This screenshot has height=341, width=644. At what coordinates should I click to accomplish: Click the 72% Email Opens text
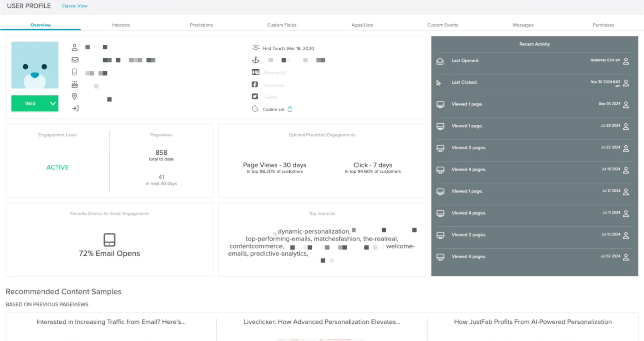pyautogui.click(x=109, y=253)
